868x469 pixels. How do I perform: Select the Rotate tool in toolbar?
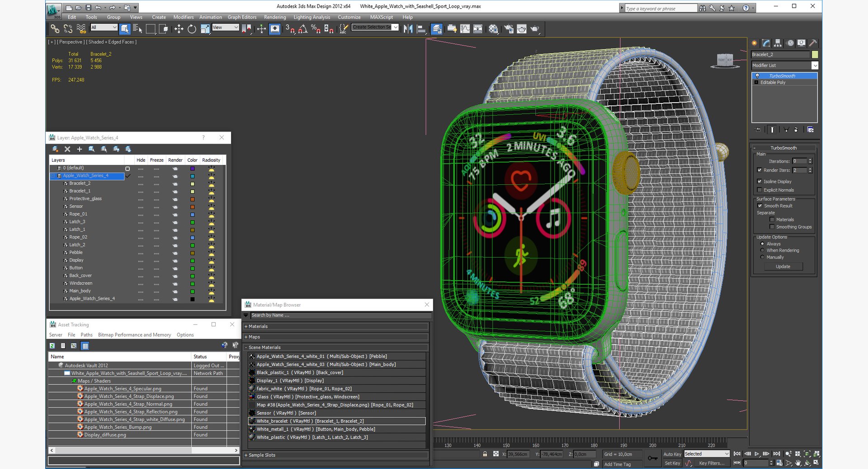(x=192, y=29)
